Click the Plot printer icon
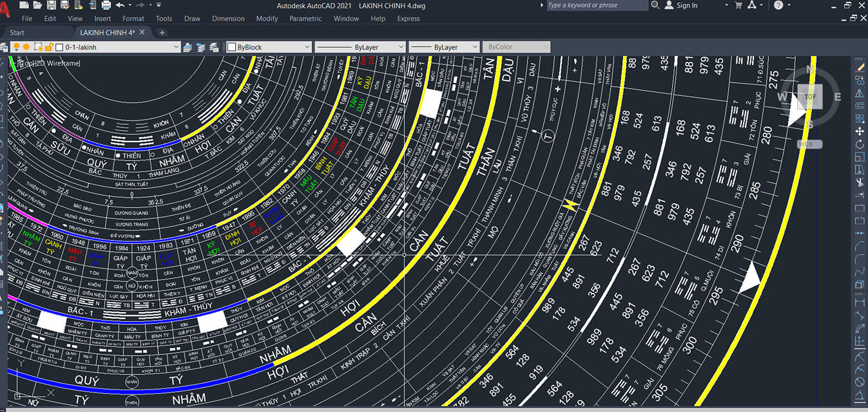The image size is (868, 412). pos(106,5)
